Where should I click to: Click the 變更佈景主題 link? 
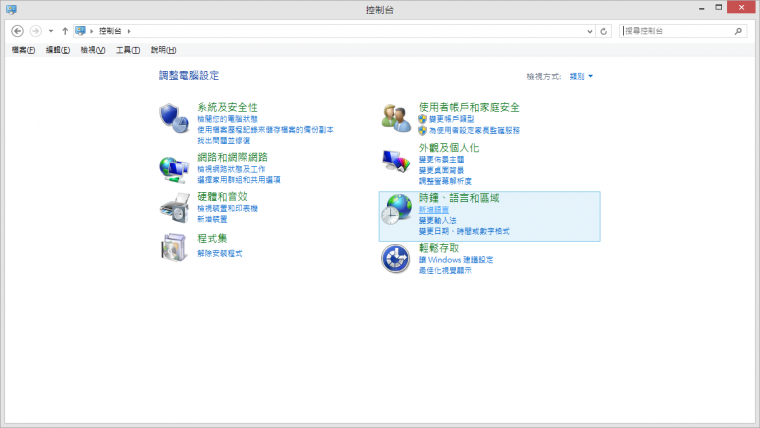pos(442,159)
